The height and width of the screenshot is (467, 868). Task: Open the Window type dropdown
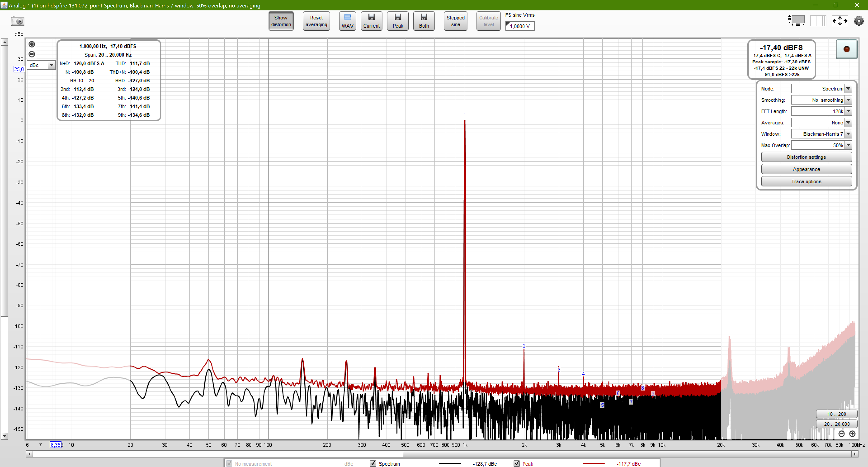tap(848, 134)
